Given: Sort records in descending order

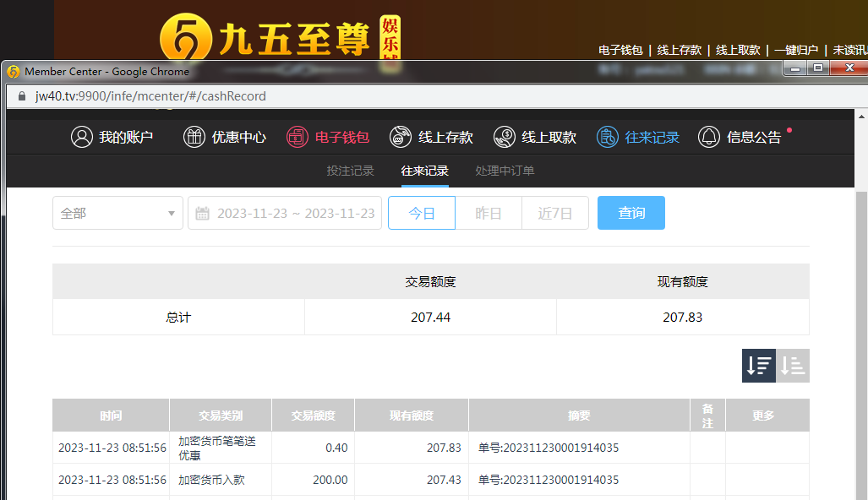Looking at the screenshot, I should coord(759,366).
